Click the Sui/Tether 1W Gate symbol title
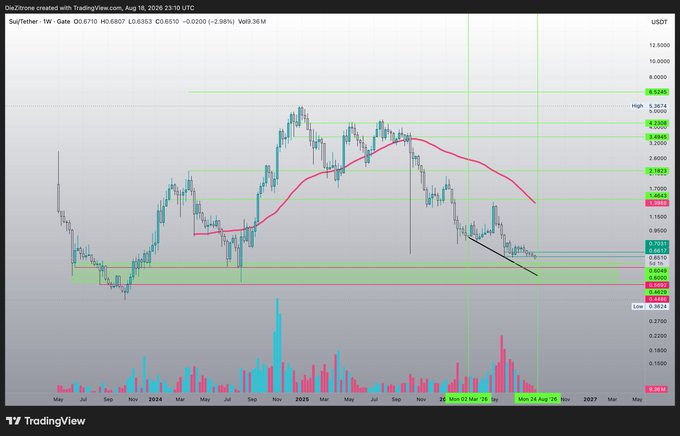This screenshot has width=680, height=436. [x=39, y=21]
